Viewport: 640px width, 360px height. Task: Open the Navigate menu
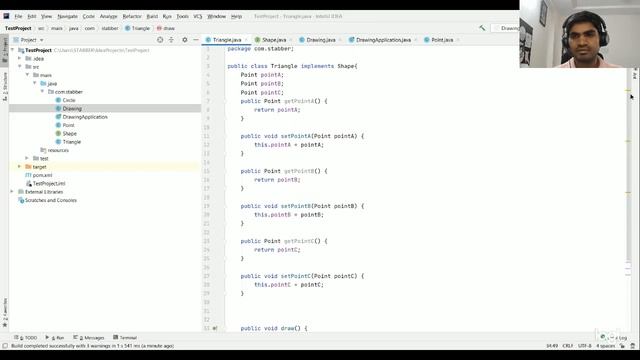pyautogui.click(x=67, y=16)
